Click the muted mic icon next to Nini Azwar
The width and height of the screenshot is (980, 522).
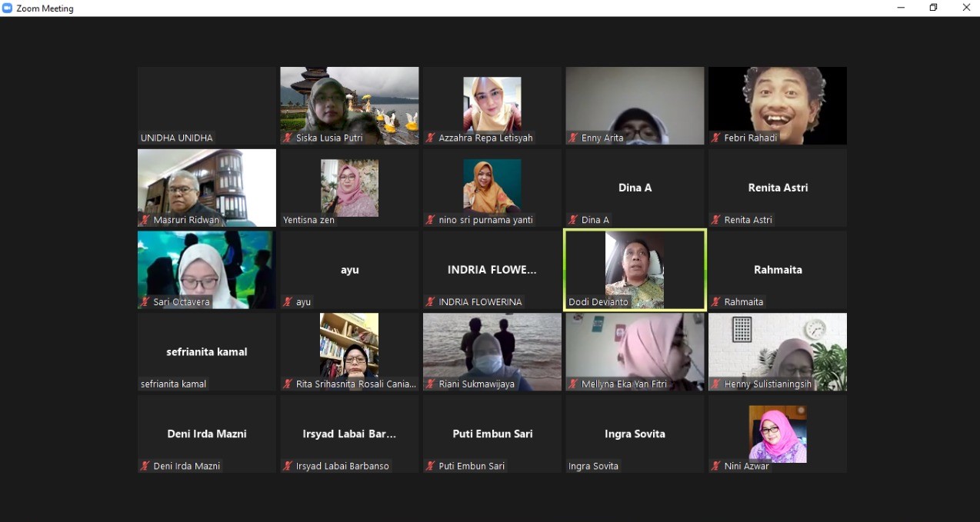coord(716,466)
